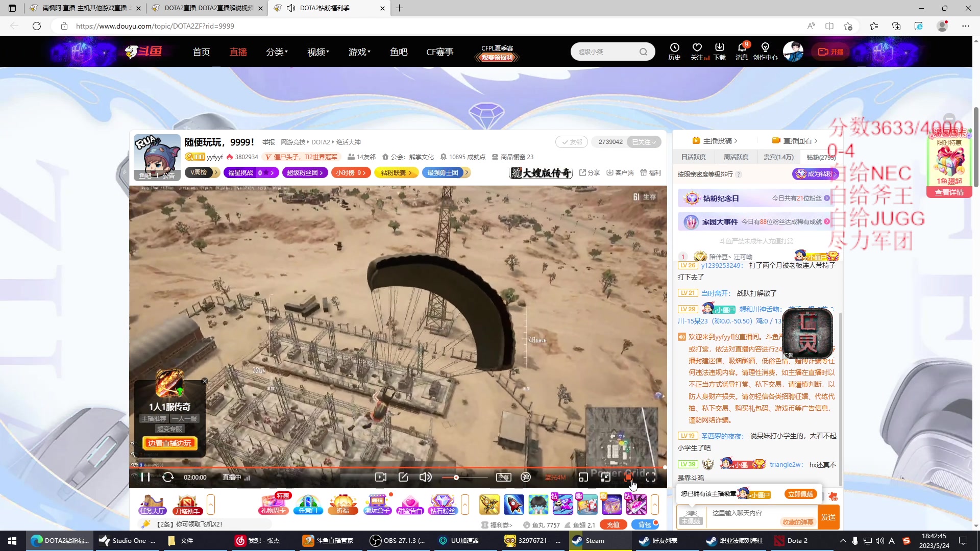Open 钻石粉丝 diamond fan icon
The image size is (980, 551).
443,505
